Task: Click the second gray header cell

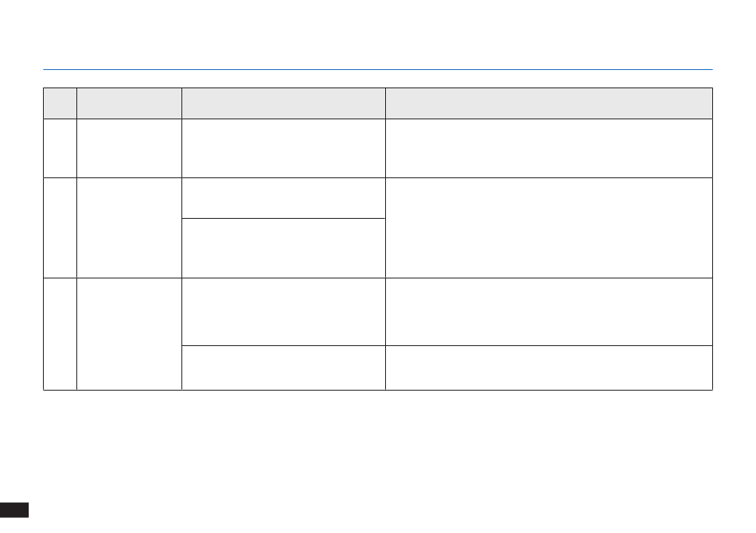Action: (x=129, y=103)
